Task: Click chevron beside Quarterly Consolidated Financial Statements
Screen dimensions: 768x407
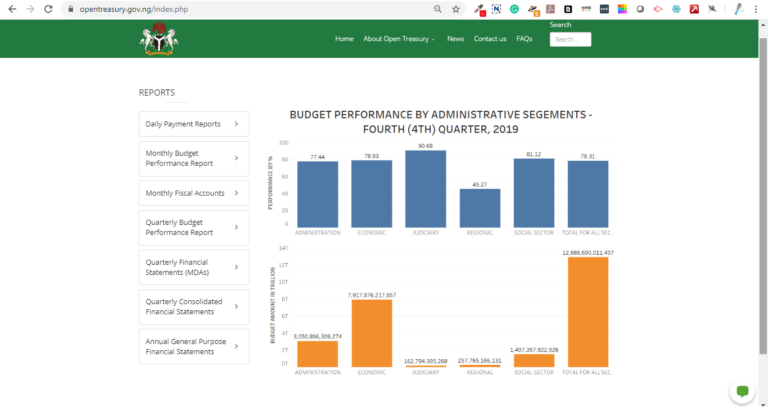Action: tap(236, 307)
